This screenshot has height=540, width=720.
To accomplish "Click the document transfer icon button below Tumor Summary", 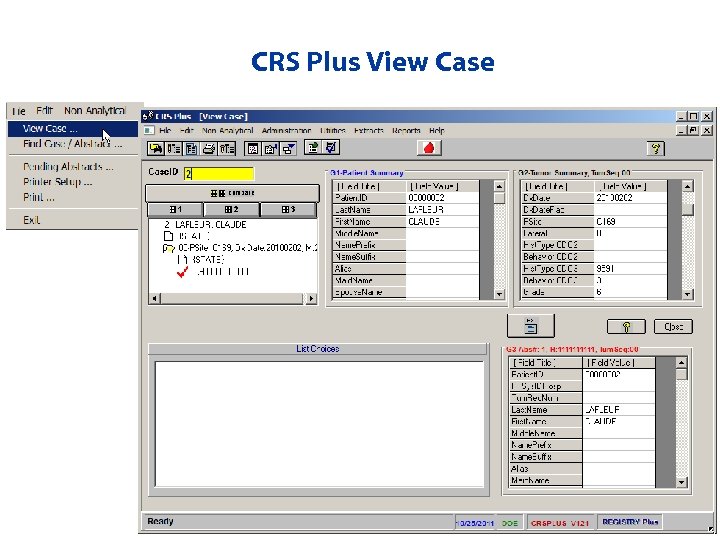I will coord(531,326).
